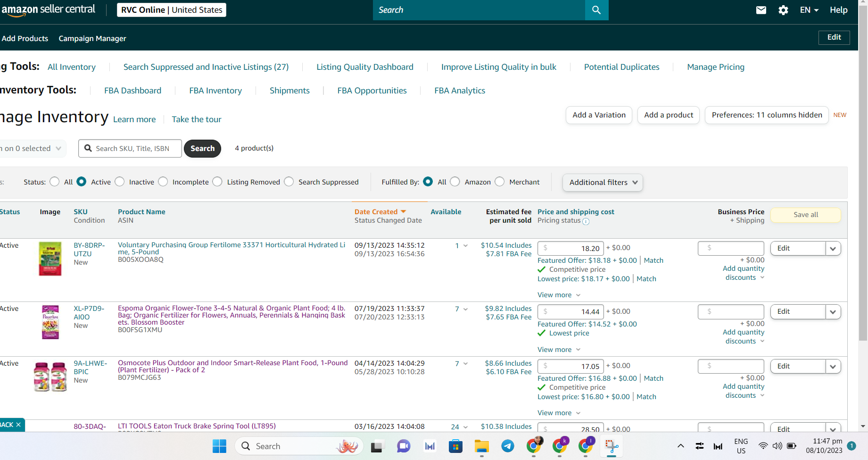The height and width of the screenshot is (460, 868).
Task: Go to Amazon Seller Central home logo
Action: coord(48,10)
